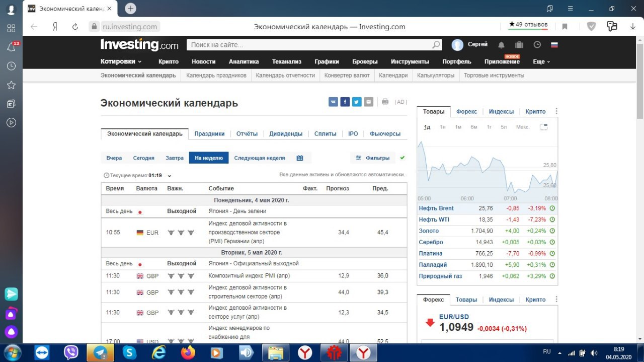Open the Золото quote link

429,231
